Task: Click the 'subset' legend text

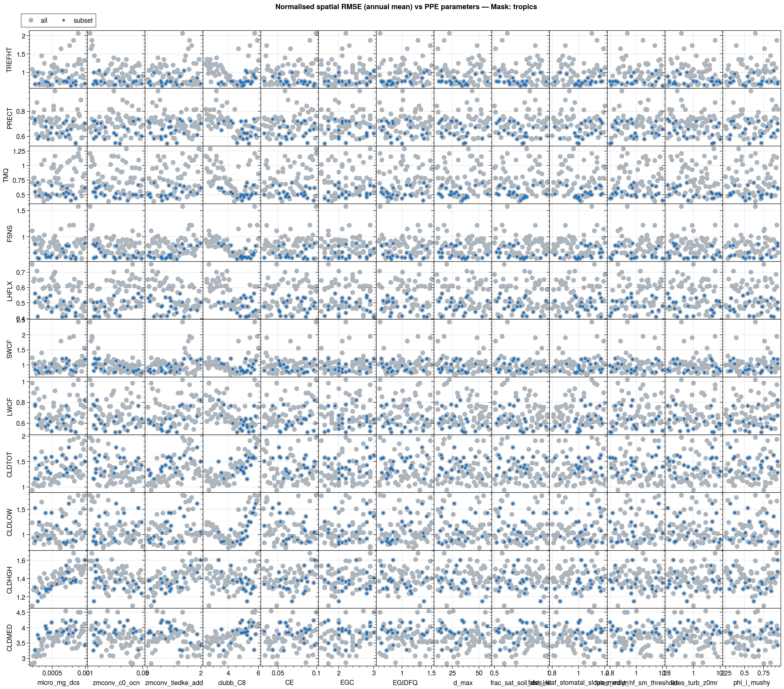Action: click(x=83, y=21)
